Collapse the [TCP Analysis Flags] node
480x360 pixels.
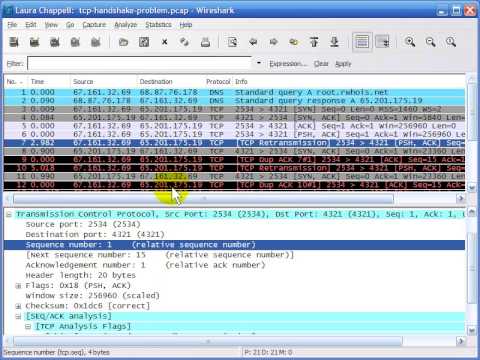[x=28, y=326]
